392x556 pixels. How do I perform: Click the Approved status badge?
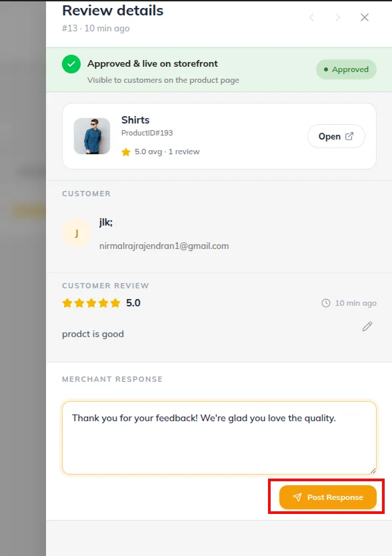pyautogui.click(x=346, y=69)
